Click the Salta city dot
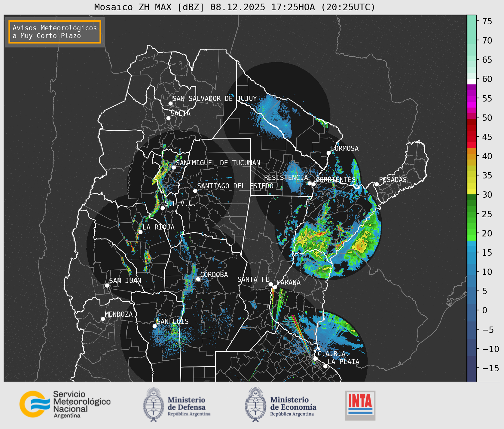The width and height of the screenshot is (504, 429). [169, 118]
